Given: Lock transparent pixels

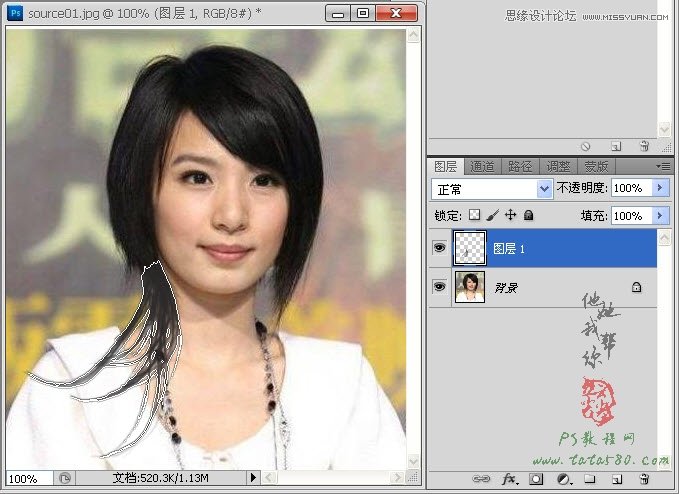Looking at the screenshot, I should [x=475, y=215].
